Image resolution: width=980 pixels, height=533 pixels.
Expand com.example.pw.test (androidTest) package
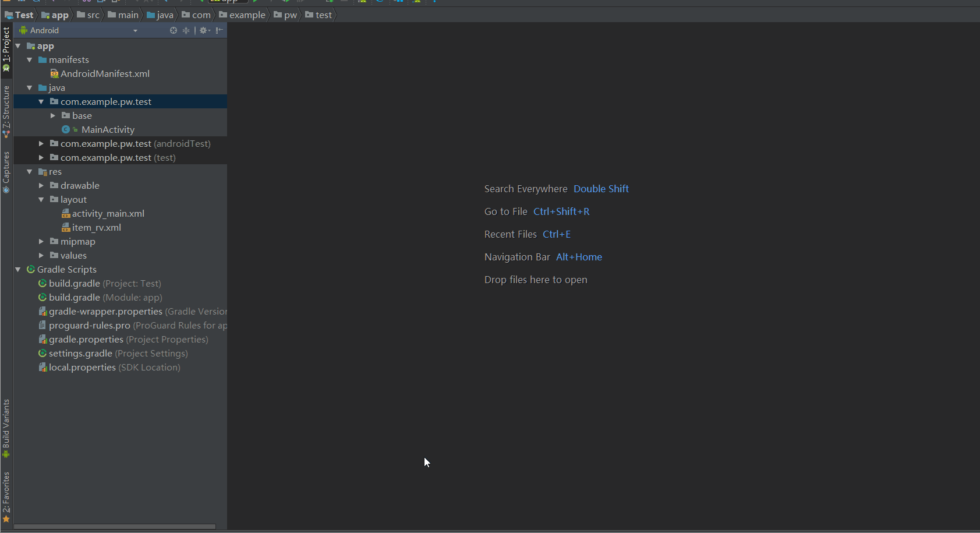pyautogui.click(x=41, y=144)
